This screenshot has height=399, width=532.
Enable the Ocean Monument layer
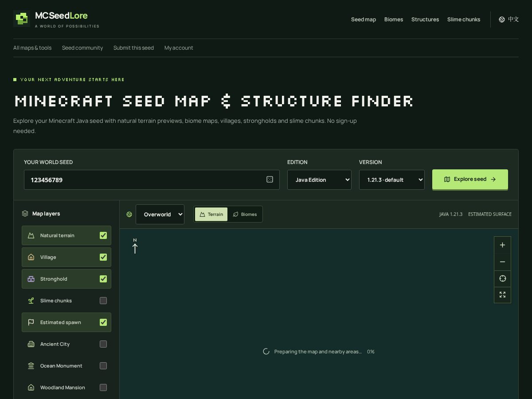103,366
